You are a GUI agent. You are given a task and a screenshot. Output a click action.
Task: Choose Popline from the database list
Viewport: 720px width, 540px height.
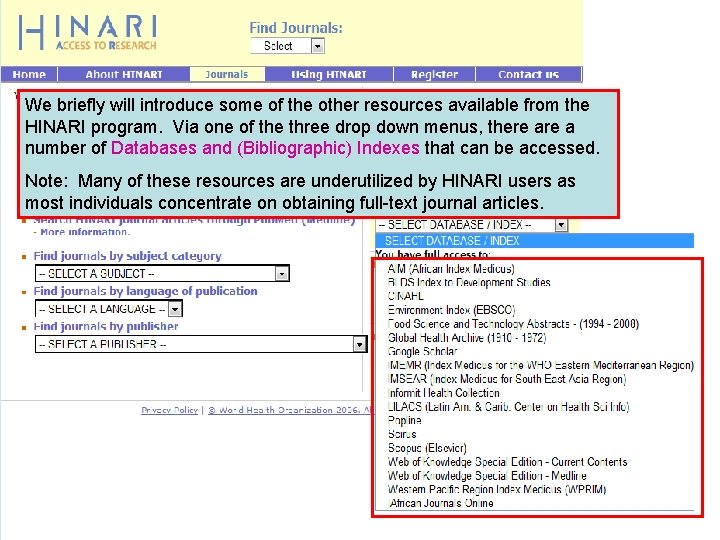click(x=405, y=421)
